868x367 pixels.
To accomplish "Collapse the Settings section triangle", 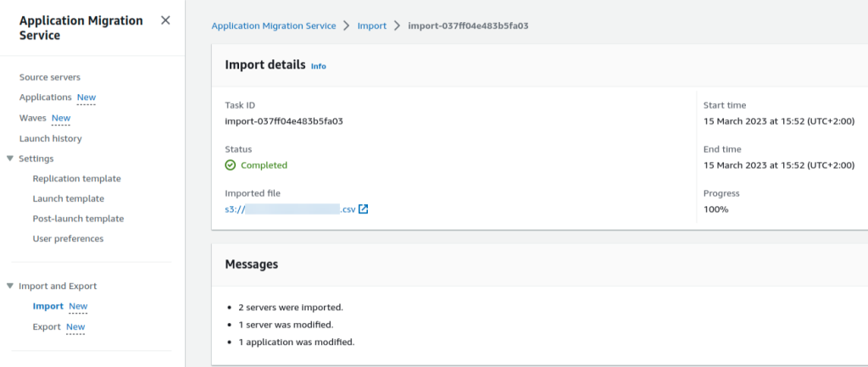I will (x=10, y=158).
